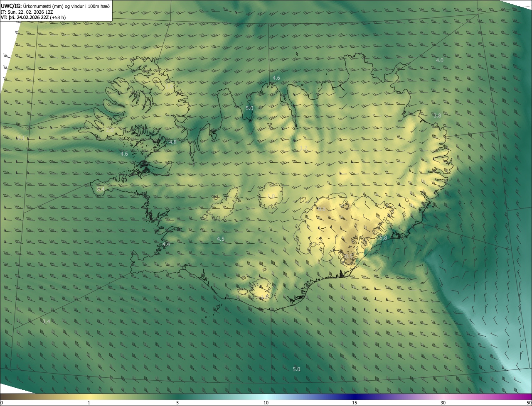The image size is (532, 406).
Task: Pick the dark navy segment of the color bar
Action: point(355,396)
